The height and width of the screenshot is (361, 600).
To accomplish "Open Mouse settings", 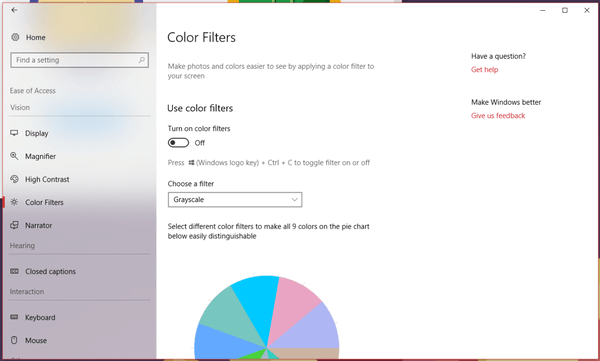I will coord(36,340).
